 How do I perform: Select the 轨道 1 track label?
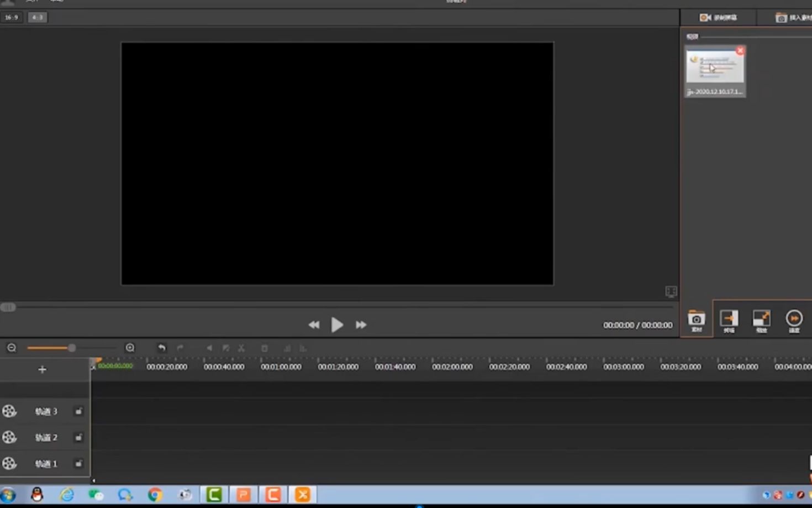click(46, 464)
